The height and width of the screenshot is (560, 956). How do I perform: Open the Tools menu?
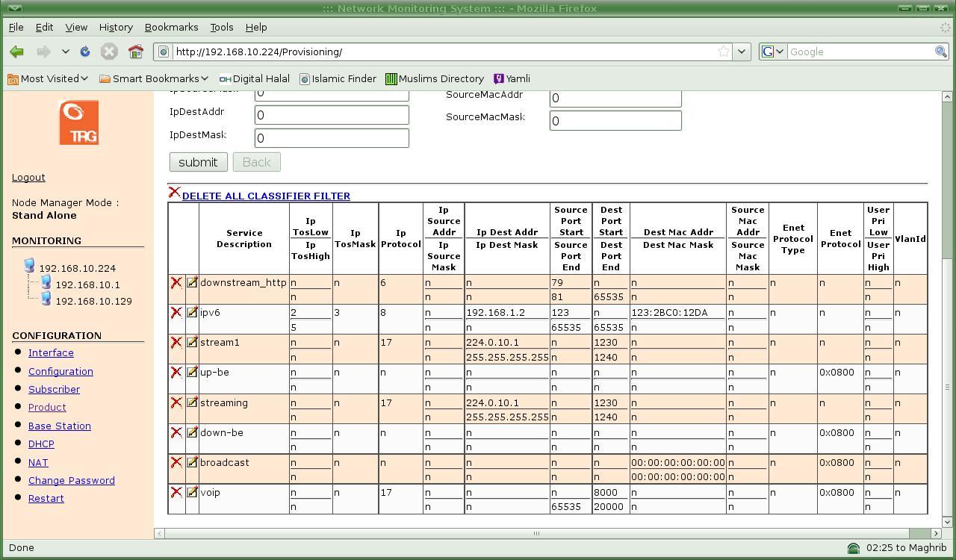click(x=221, y=27)
